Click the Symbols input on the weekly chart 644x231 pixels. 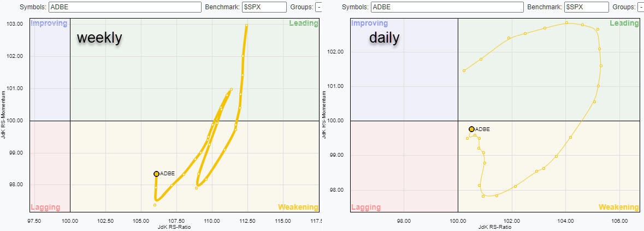(125, 7)
